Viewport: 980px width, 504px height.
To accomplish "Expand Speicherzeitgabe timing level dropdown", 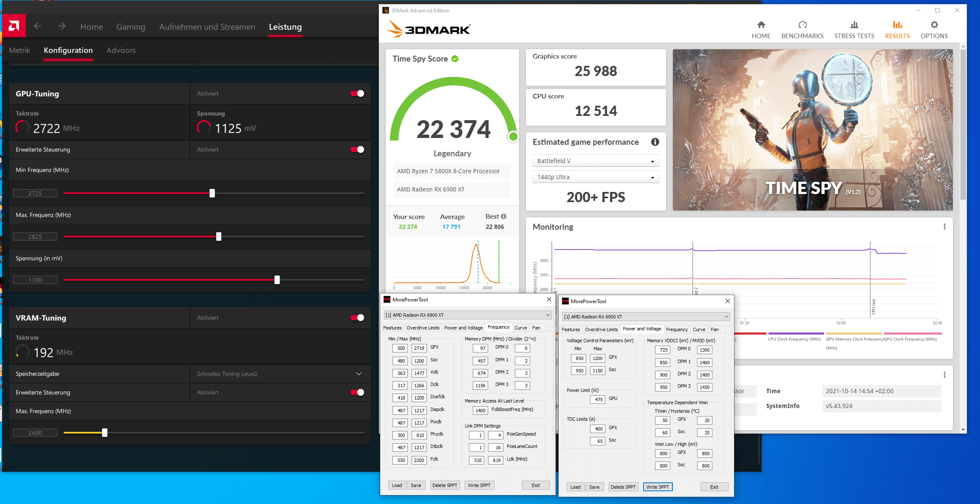I will coord(359,374).
